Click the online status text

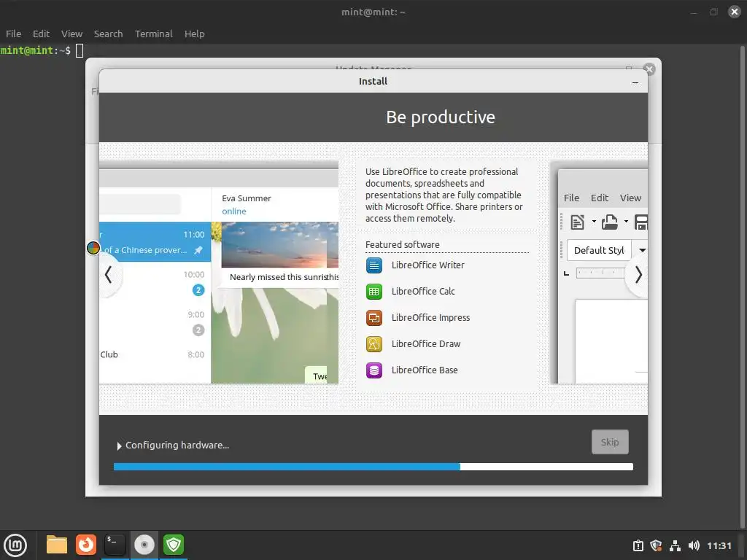[x=234, y=211]
